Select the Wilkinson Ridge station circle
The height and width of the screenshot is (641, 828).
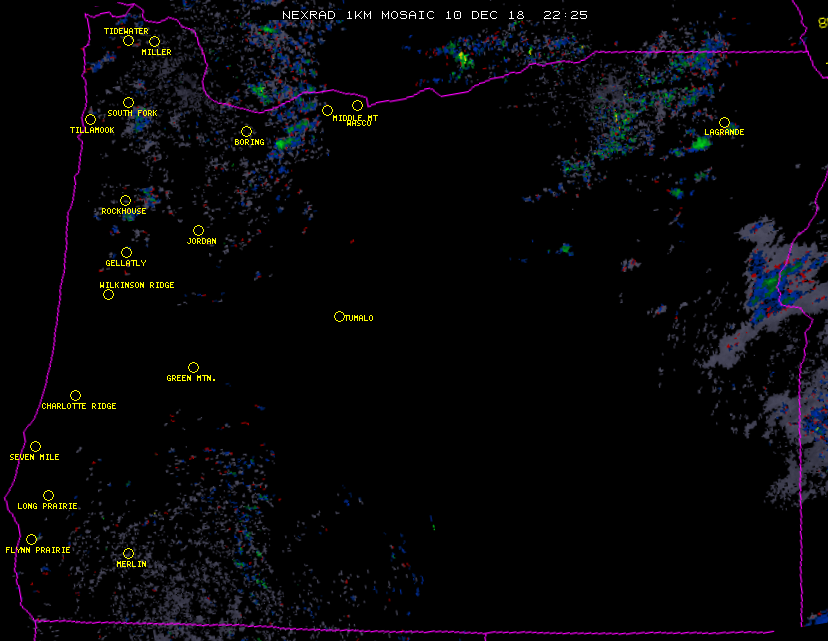108,294
